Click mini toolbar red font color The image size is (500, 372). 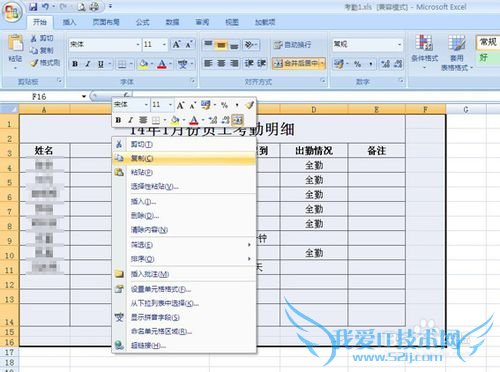[194, 120]
